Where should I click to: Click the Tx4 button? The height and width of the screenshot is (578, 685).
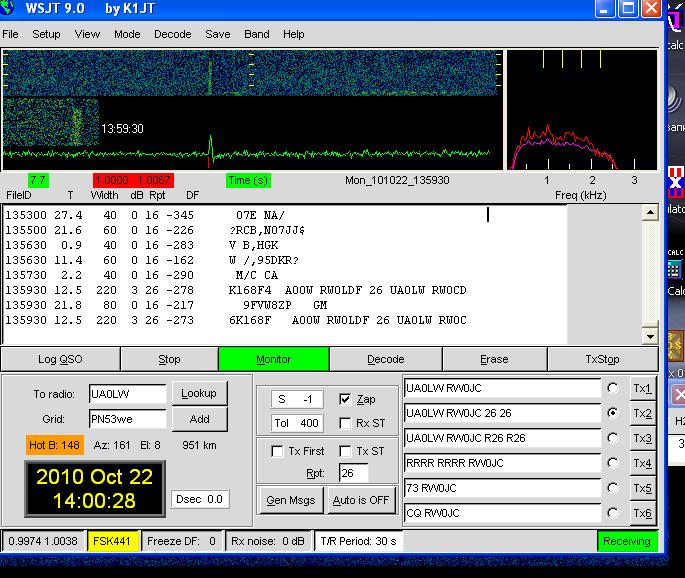[642, 463]
